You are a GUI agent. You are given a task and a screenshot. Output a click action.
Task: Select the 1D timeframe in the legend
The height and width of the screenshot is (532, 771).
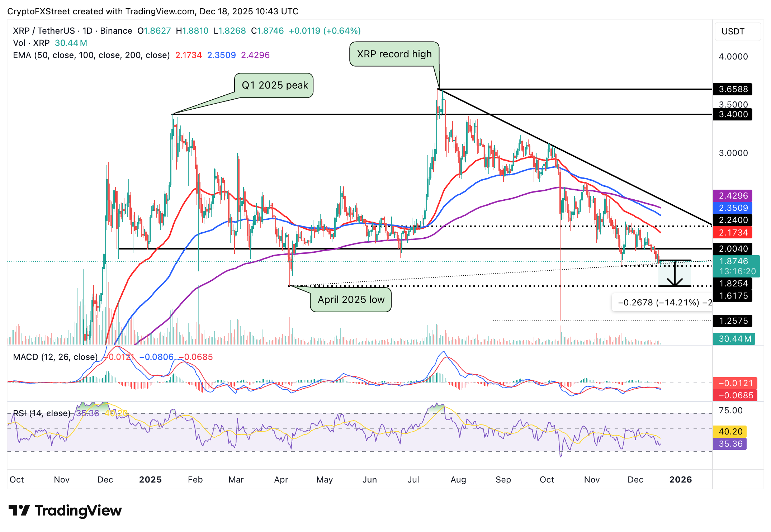coord(87,31)
